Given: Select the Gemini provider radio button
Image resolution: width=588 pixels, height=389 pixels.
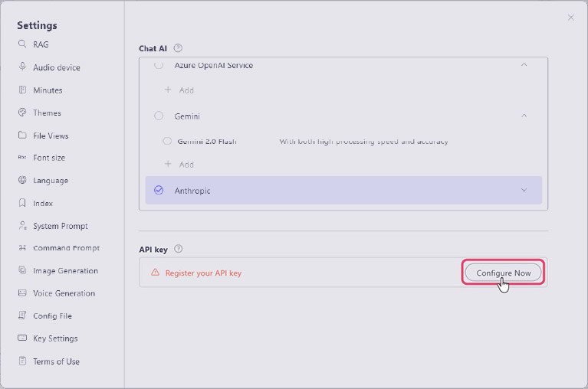Looking at the screenshot, I should (x=159, y=116).
